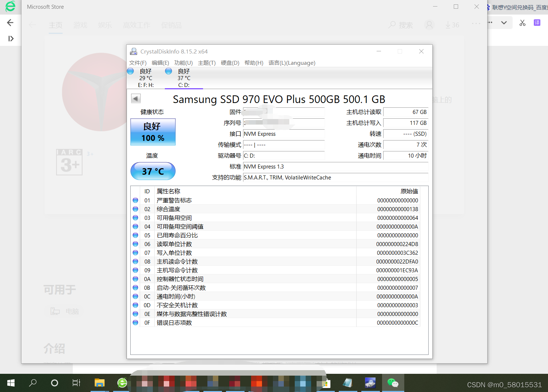This screenshot has width=548, height=392.
Task: Open the Microsoft Store user account icon
Action: 429,25
